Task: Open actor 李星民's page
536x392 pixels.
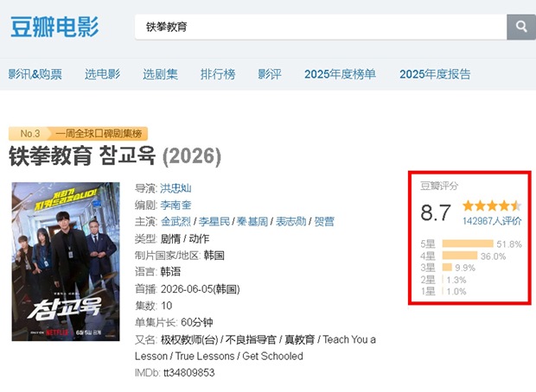Action: point(214,222)
